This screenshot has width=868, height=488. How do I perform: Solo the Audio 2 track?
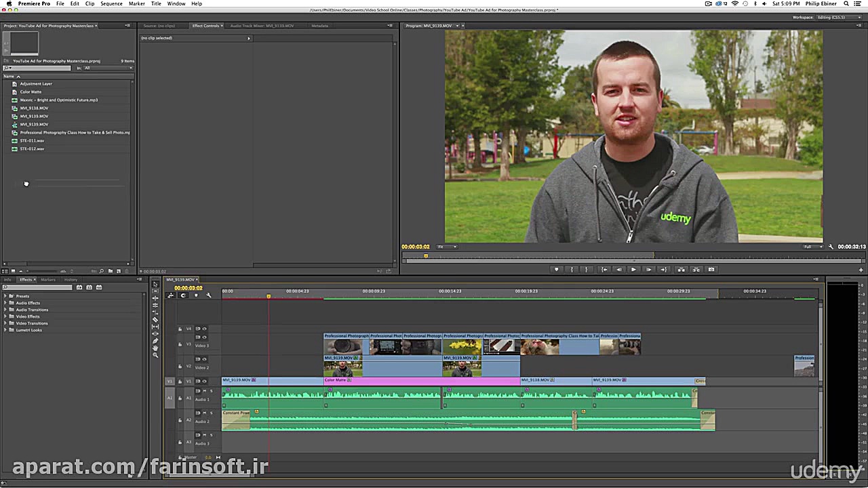(211, 413)
